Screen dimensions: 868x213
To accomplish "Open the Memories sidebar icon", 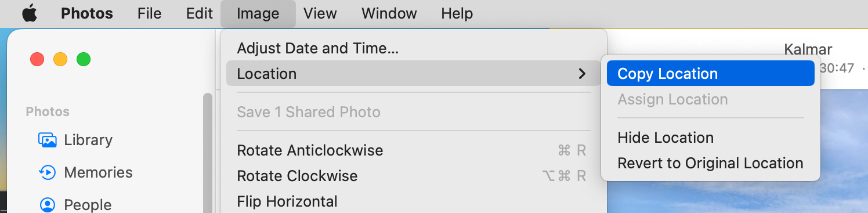I will pyautogui.click(x=47, y=172).
